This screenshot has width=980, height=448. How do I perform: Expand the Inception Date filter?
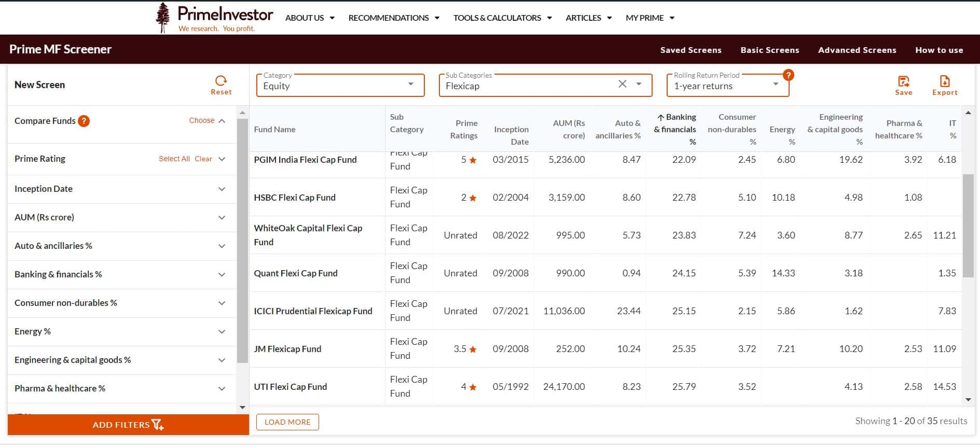(x=222, y=189)
